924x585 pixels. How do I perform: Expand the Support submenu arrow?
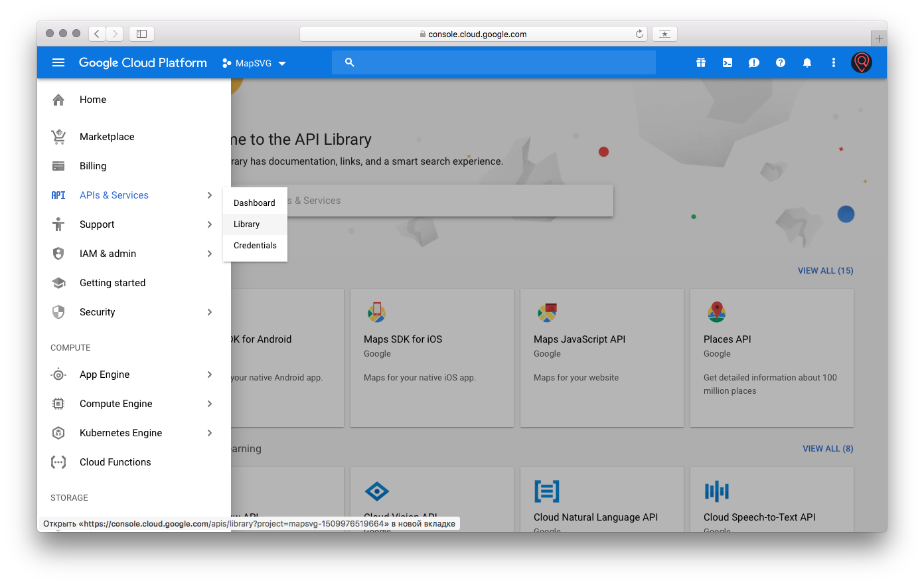point(210,224)
